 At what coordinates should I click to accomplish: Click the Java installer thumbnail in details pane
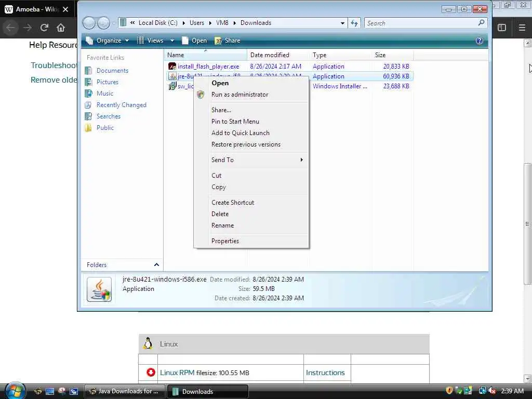point(99,289)
